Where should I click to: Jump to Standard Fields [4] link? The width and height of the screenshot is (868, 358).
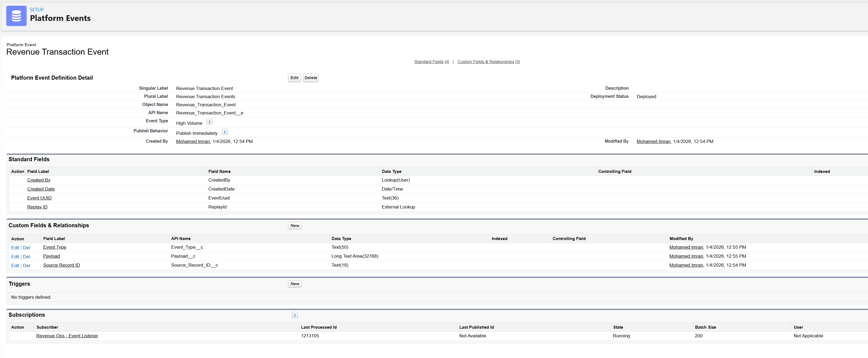tap(432, 62)
